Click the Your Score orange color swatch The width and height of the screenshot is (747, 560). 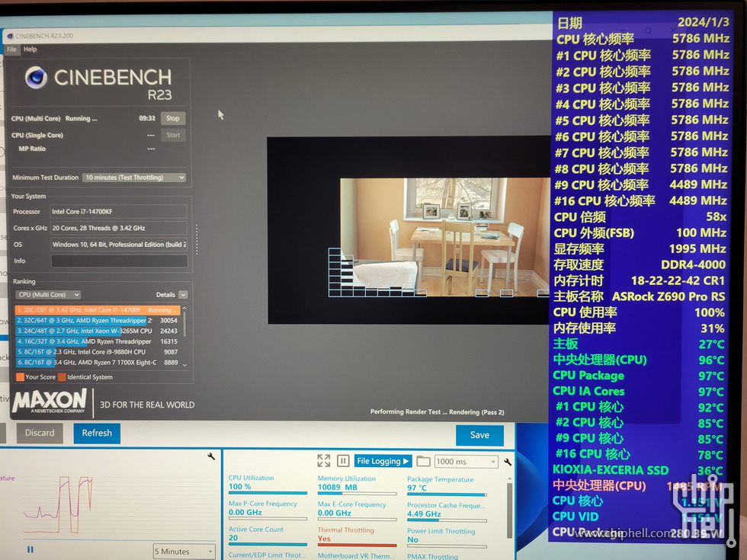click(20, 377)
